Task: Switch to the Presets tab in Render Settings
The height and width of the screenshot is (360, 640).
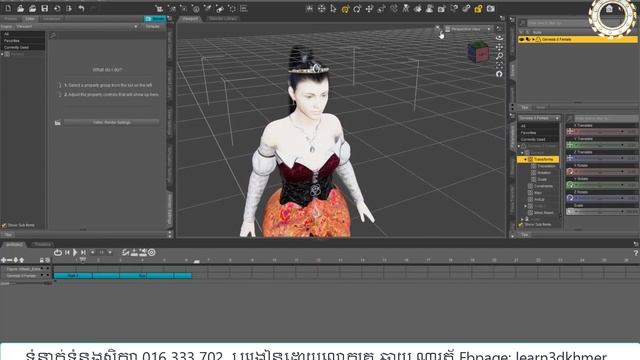Action: click(11, 19)
